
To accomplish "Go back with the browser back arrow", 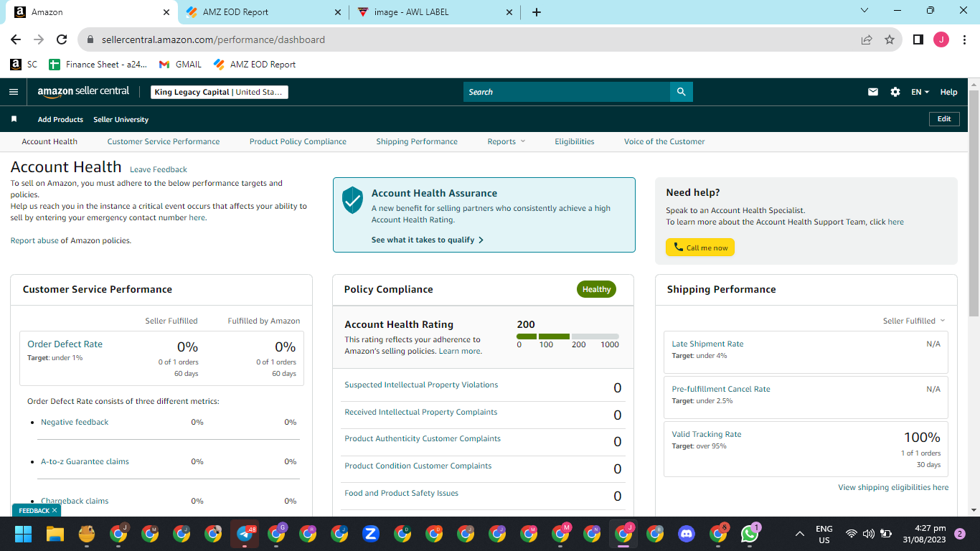I will 16,39.
